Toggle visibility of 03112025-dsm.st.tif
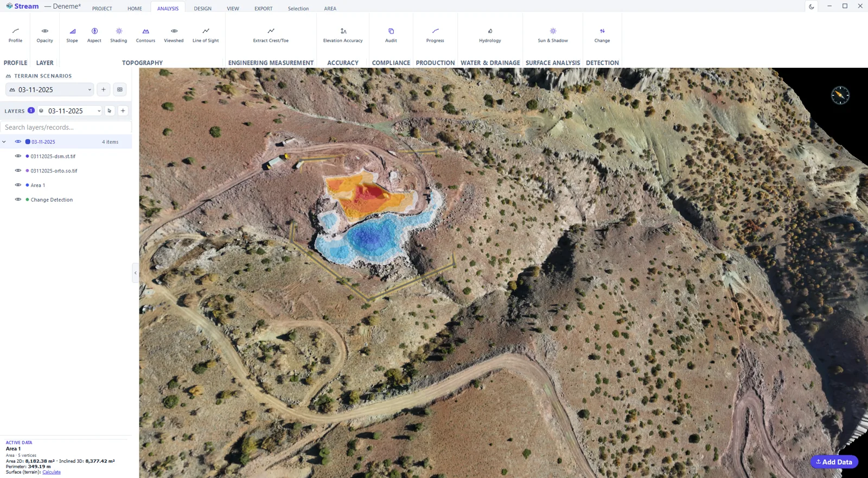 tap(18, 156)
